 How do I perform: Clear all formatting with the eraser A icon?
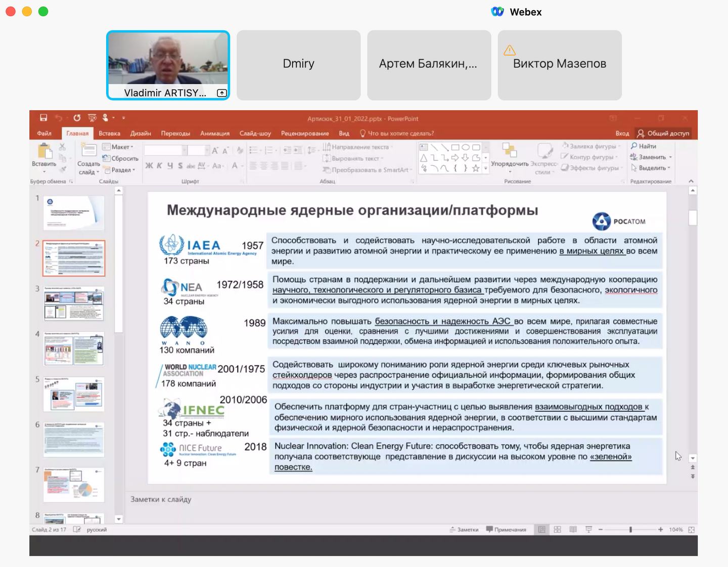[x=240, y=150]
